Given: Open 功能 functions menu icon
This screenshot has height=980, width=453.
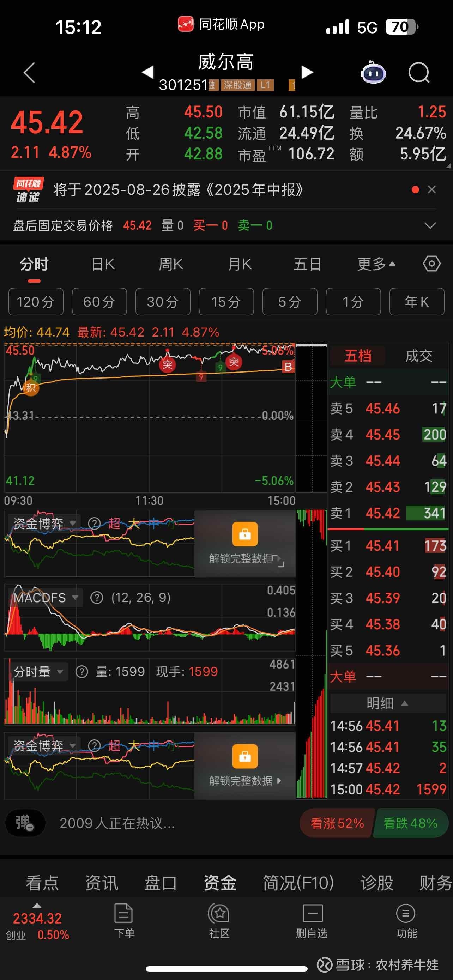Looking at the screenshot, I should tap(406, 921).
